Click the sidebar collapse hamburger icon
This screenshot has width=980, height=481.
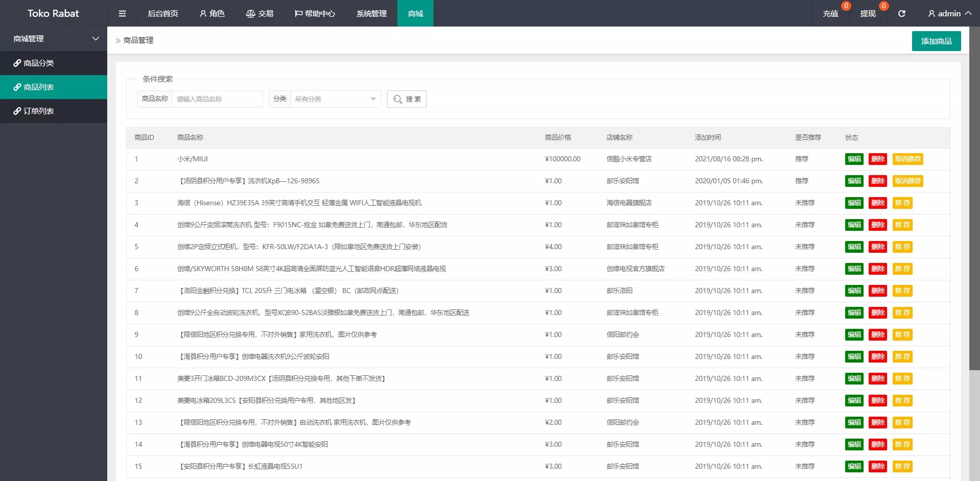[122, 13]
